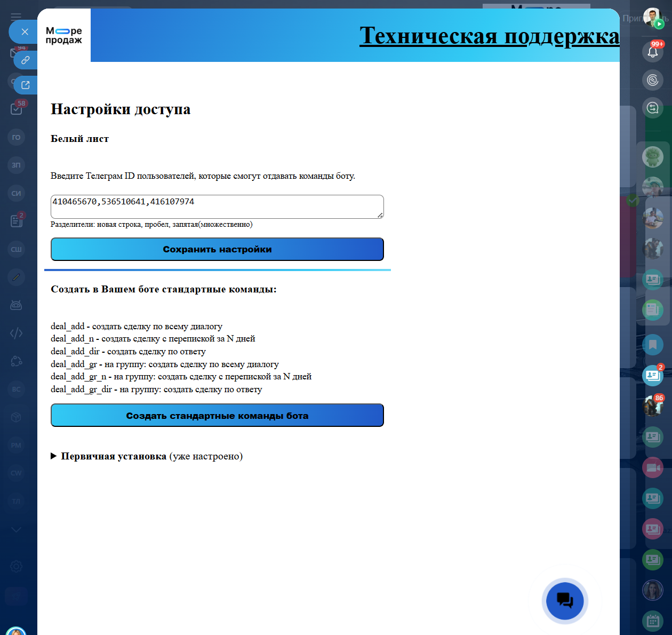This screenshot has height=635, width=672.
Task: Click the Сохранить настройки button
Action: tap(217, 249)
